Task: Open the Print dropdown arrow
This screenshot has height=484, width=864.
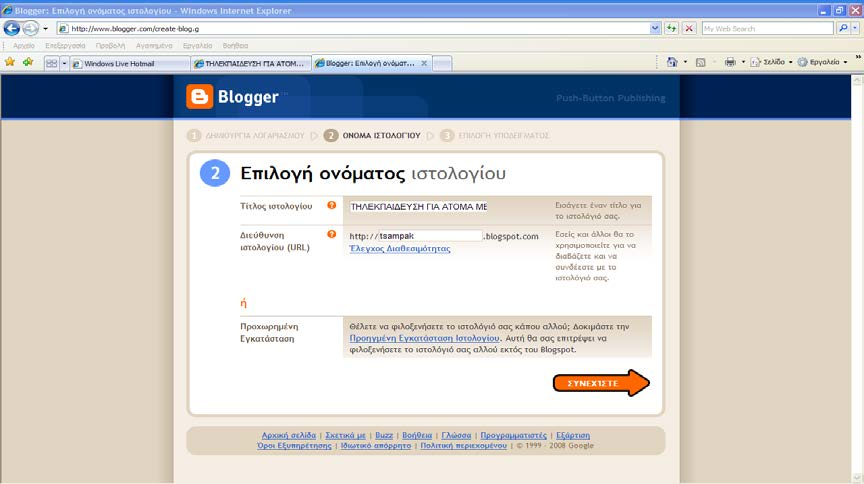Action: pyautogui.click(x=743, y=62)
